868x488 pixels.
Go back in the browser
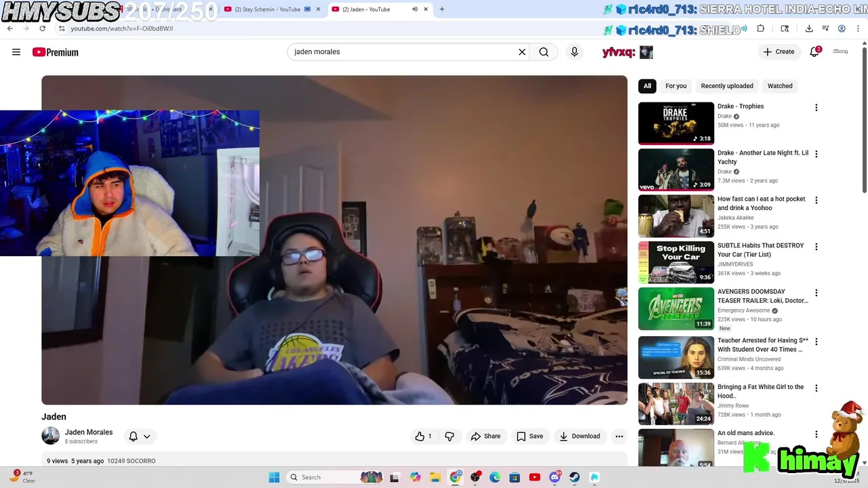pyautogui.click(x=9, y=28)
